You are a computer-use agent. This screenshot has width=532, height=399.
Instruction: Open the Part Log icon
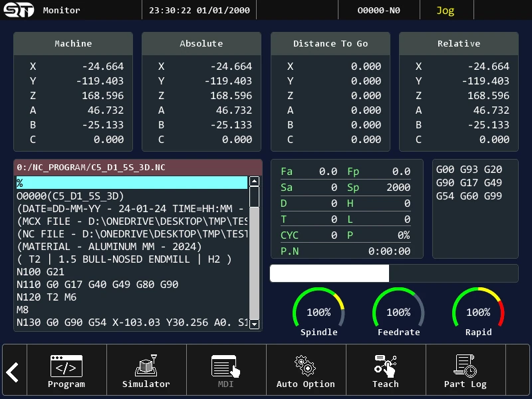click(465, 366)
